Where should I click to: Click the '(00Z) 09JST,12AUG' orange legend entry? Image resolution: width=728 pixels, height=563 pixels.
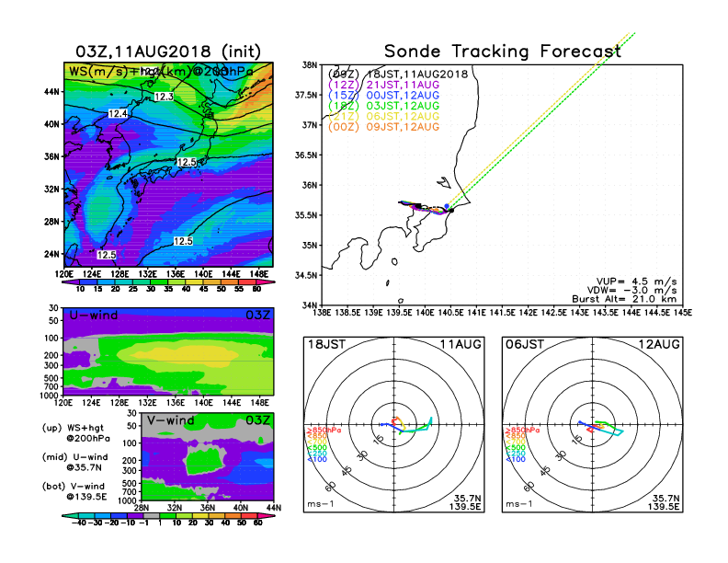pos(383,127)
